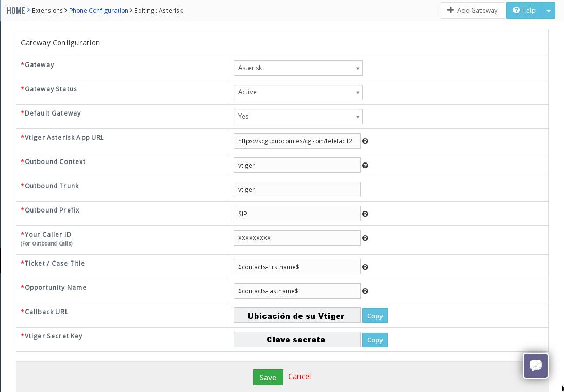
Task: Click help icon next to Outbound Context
Action: [365, 166]
